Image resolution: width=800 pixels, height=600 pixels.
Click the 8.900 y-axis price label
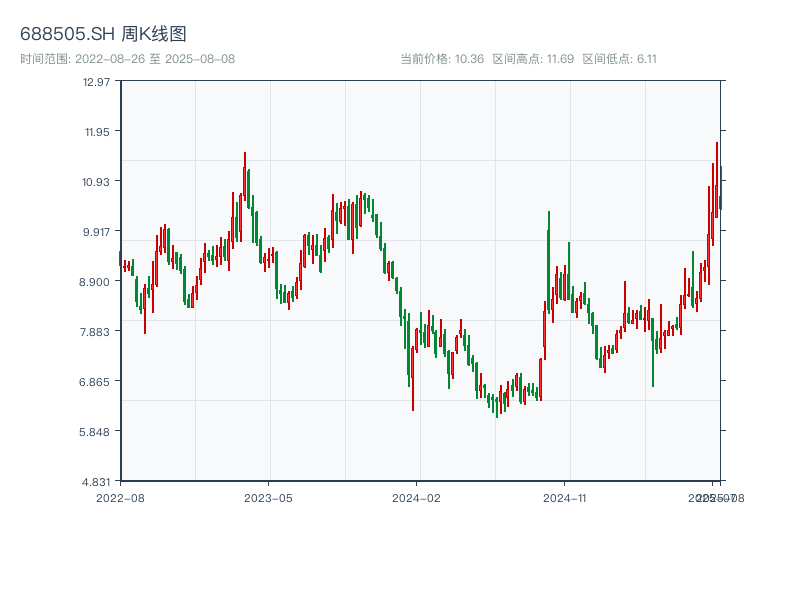pyautogui.click(x=96, y=281)
